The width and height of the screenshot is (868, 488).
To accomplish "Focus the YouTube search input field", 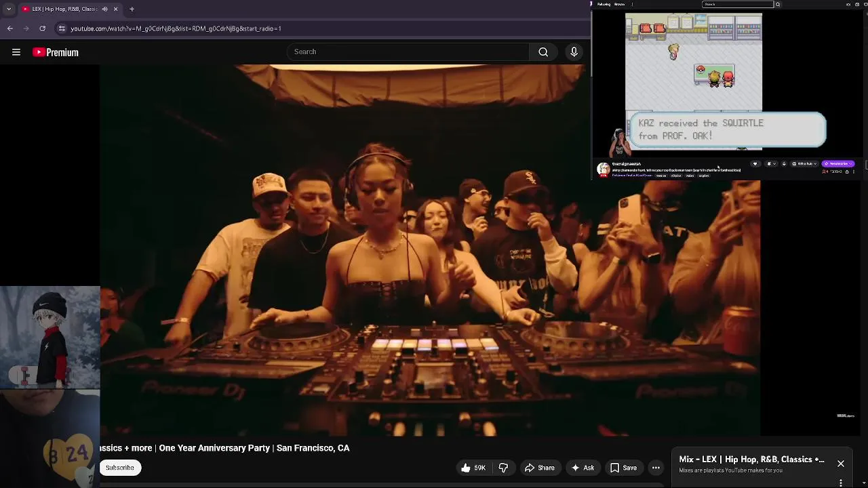I will click(x=408, y=52).
